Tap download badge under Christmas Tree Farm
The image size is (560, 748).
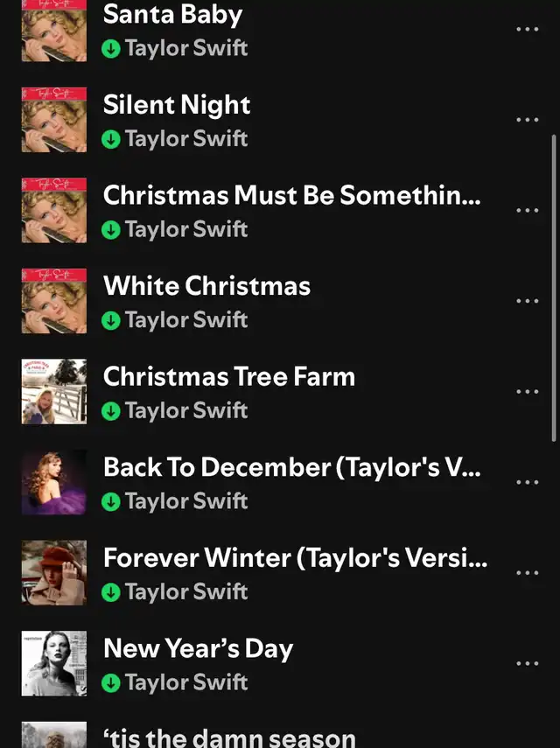click(x=111, y=411)
